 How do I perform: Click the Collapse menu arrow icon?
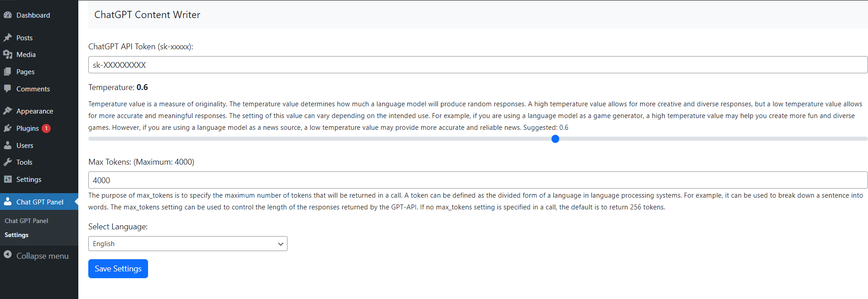click(7, 255)
